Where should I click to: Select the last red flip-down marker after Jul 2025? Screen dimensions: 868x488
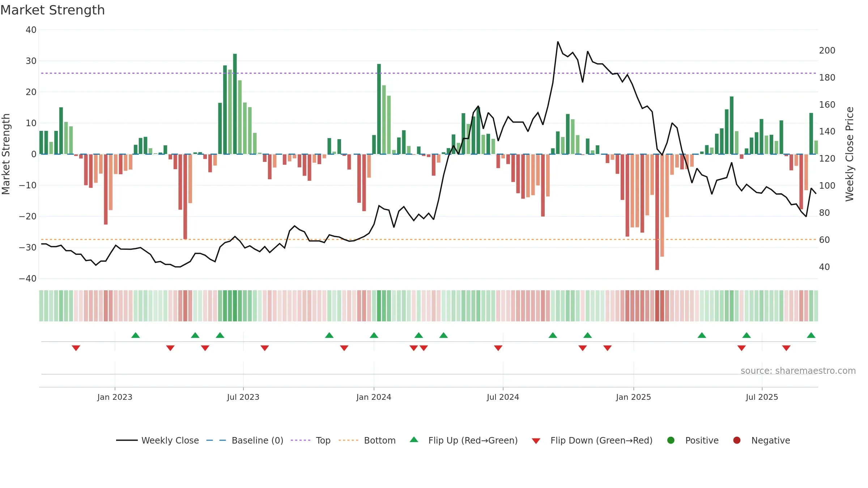click(x=786, y=348)
